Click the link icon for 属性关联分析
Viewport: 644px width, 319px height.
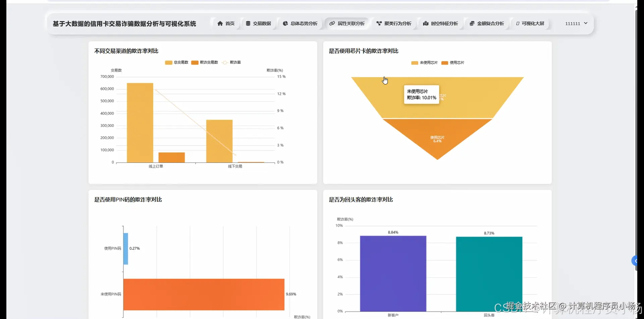[332, 24]
